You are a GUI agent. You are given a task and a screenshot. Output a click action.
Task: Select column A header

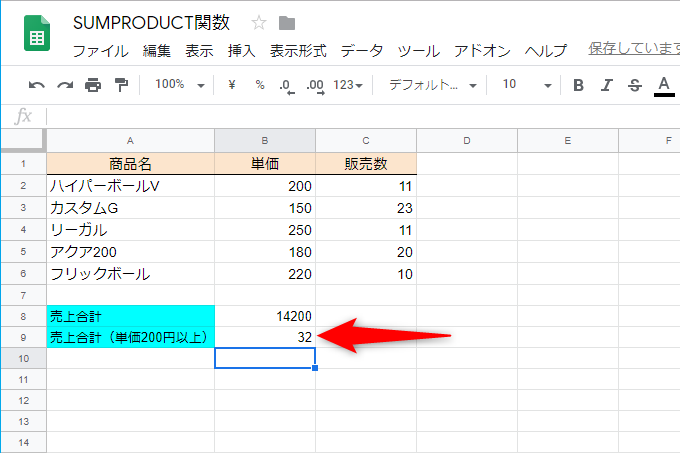(x=130, y=140)
